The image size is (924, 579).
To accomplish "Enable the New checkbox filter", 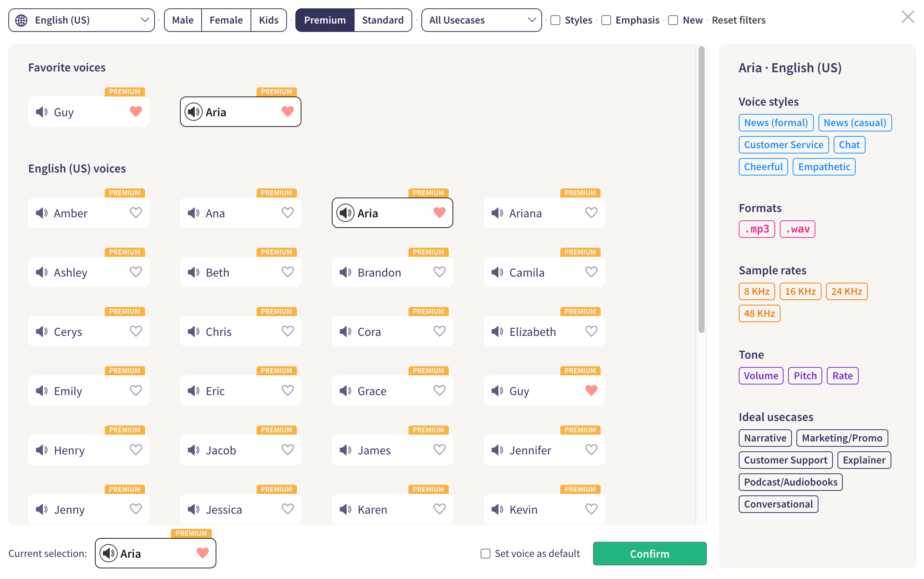I will coord(673,19).
